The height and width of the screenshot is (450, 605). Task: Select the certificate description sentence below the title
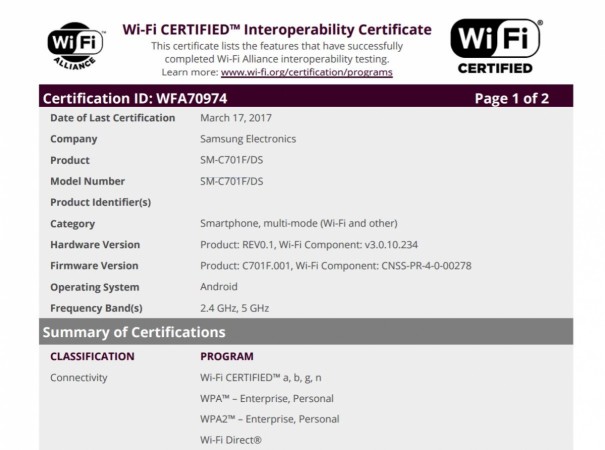point(277,52)
